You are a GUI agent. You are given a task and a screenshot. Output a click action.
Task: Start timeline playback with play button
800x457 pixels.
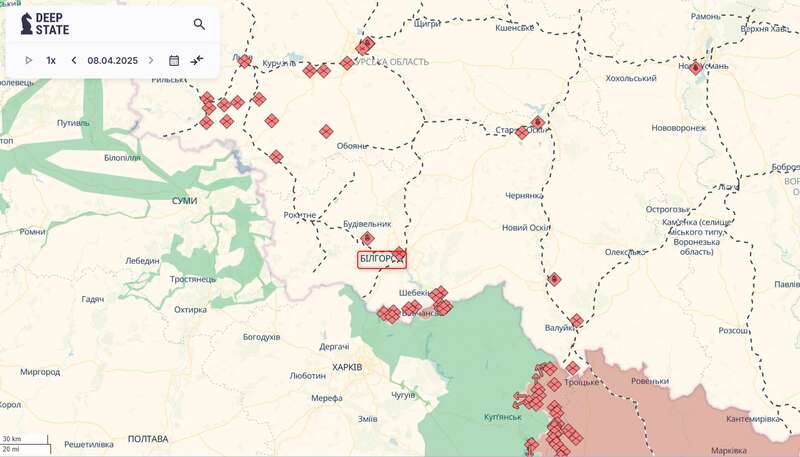[29, 60]
